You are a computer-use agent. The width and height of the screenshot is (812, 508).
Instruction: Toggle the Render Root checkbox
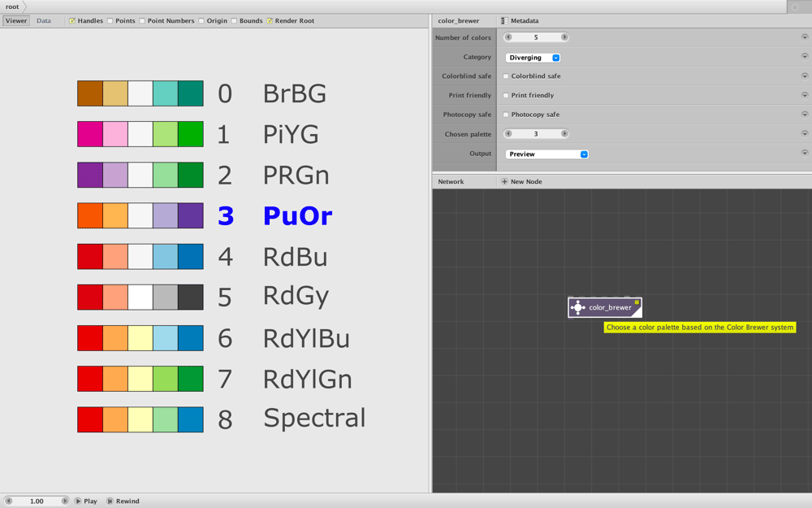click(270, 21)
